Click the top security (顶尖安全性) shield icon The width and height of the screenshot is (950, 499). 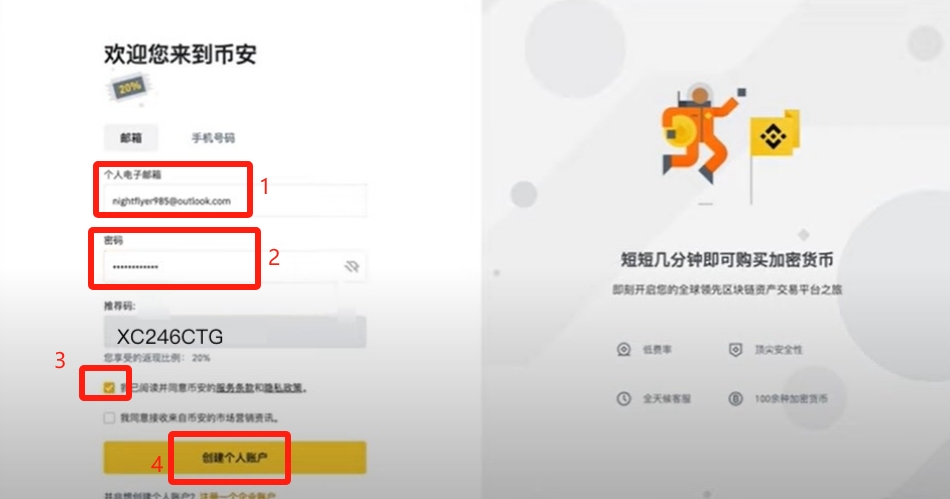[735, 349]
